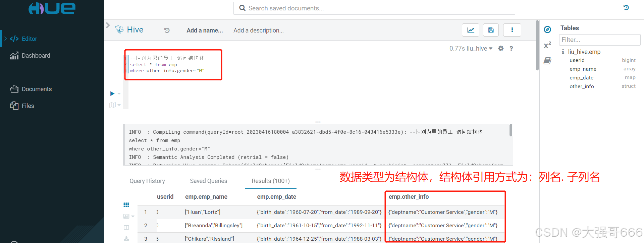Click the log panel scrollbar

click(x=511, y=130)
